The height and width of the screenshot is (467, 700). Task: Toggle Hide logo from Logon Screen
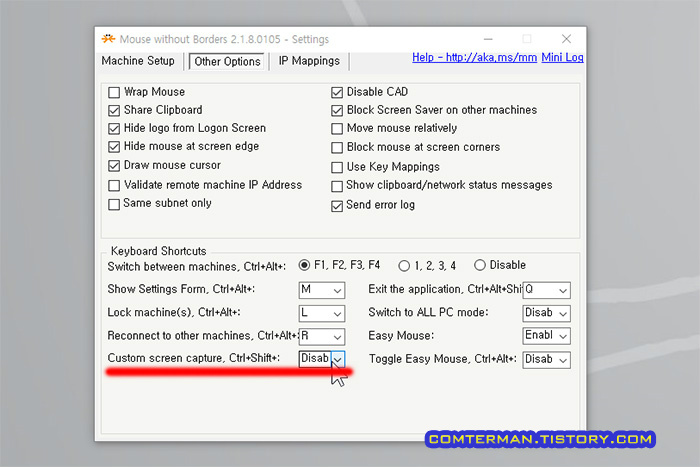pyautogui.click(x=114, y=129)
